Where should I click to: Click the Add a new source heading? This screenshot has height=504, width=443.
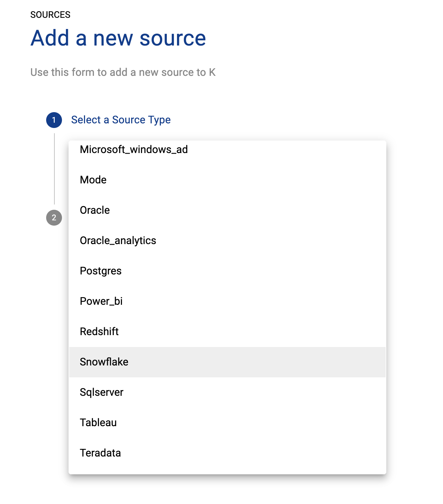pos(118,38)
